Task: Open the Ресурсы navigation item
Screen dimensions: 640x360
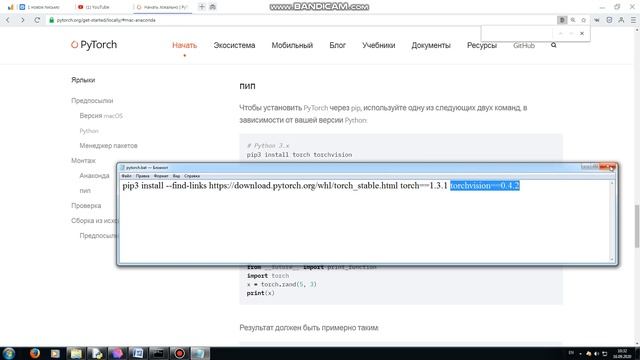Action: [482, 45]
